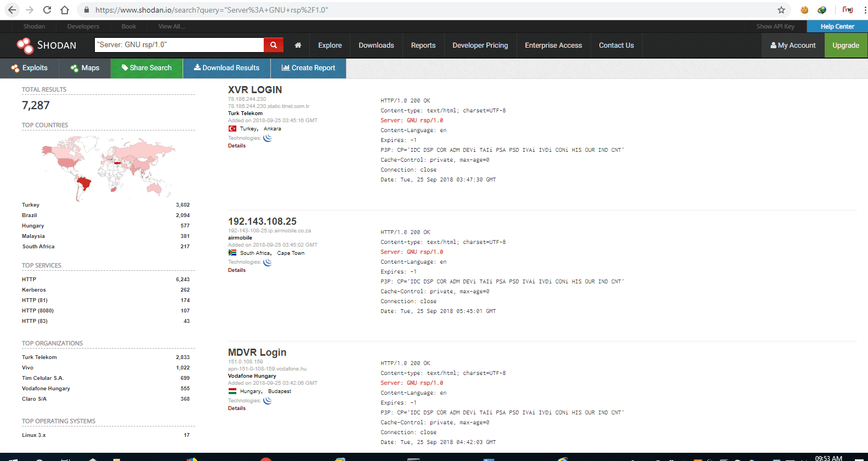The height and width of the screenshot is (461, 868).
Task: Open My Account menu
Action: pyautogui.click(x=793, y=45)
